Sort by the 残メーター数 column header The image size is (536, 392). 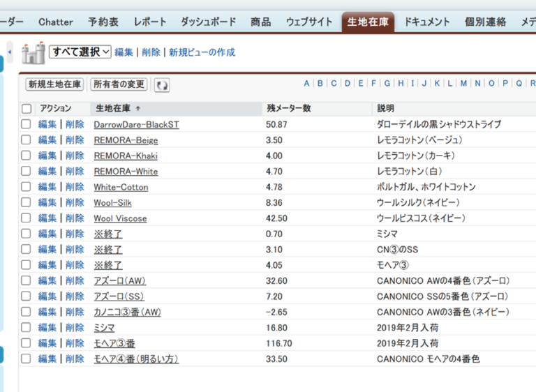[289, 109]
